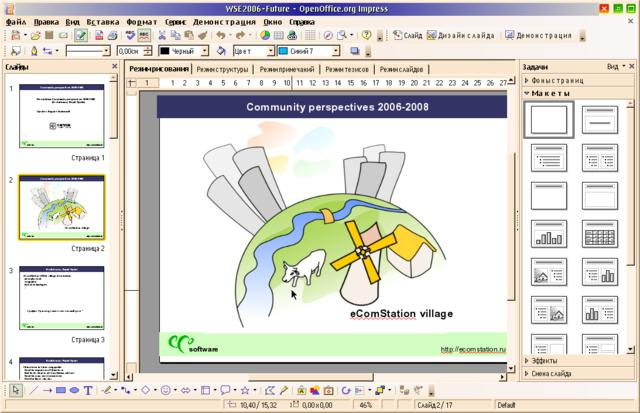
Task: Choose the blank slide layout
Action: point(549,120)
